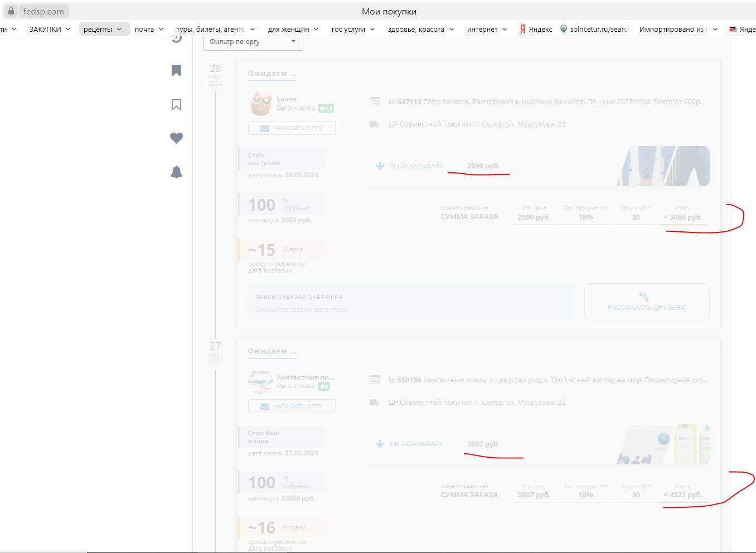Click the lock icon beside fedsp.com
Viewport: 756px width, 553px height.
(x=11, y=11)
